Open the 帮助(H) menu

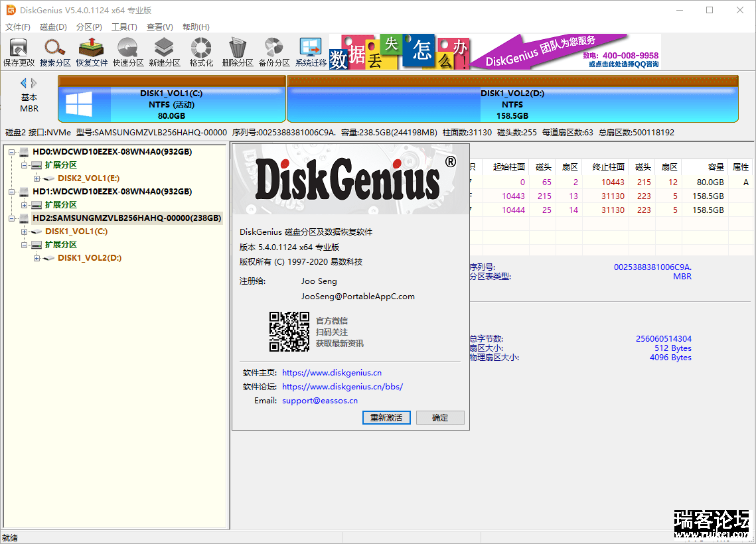point(196,27)
